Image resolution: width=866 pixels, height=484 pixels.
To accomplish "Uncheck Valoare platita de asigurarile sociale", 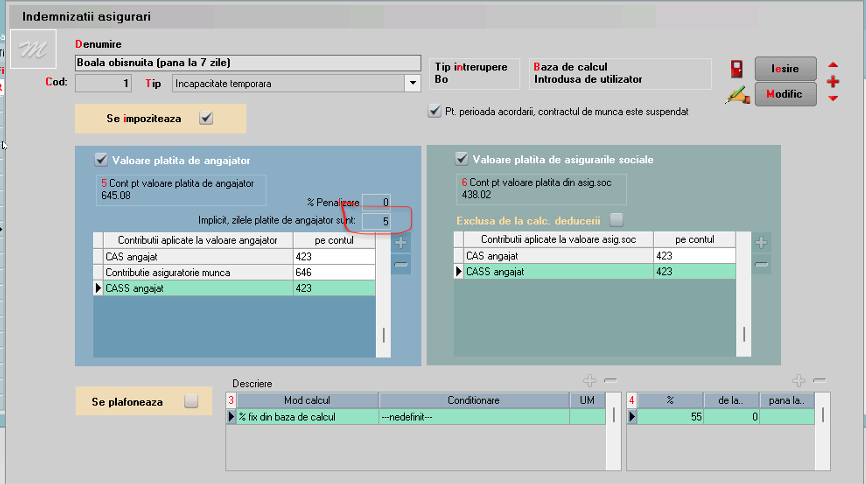I will click(x=462, y=159).
